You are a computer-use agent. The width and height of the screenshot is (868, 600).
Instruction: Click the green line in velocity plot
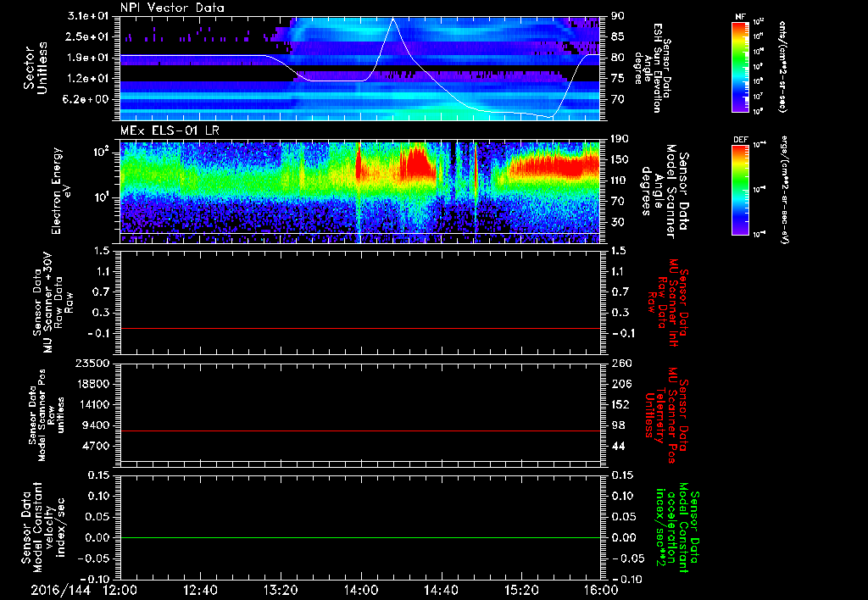pos(360,537)
